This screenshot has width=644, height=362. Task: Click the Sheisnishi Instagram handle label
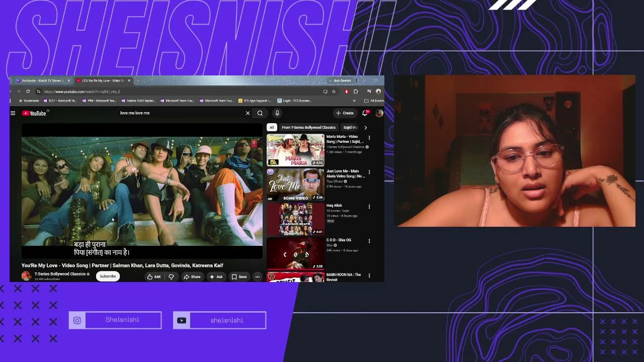coord(122,320)
